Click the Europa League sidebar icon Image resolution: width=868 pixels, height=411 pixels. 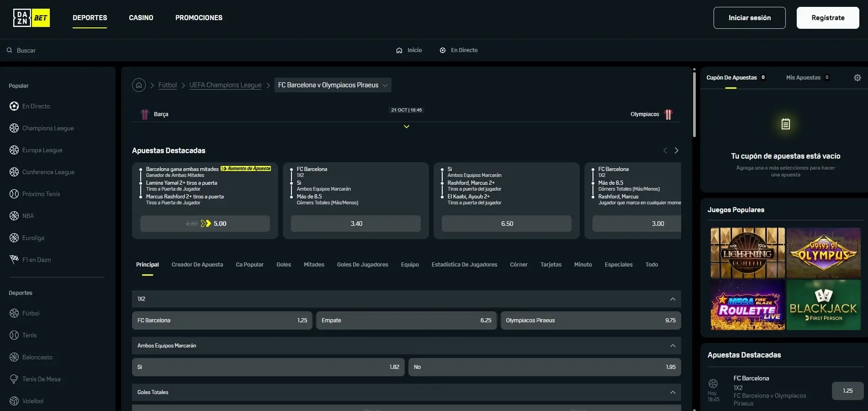click(14, 150)
